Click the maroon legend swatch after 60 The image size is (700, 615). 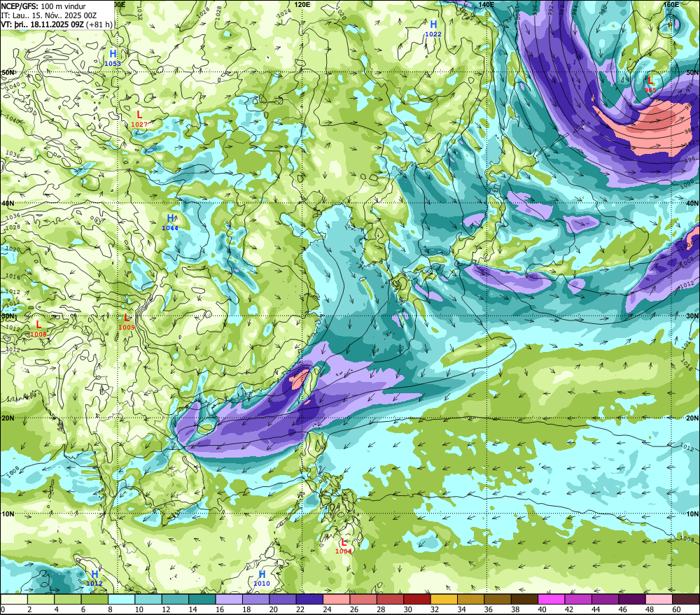[686, 599]
